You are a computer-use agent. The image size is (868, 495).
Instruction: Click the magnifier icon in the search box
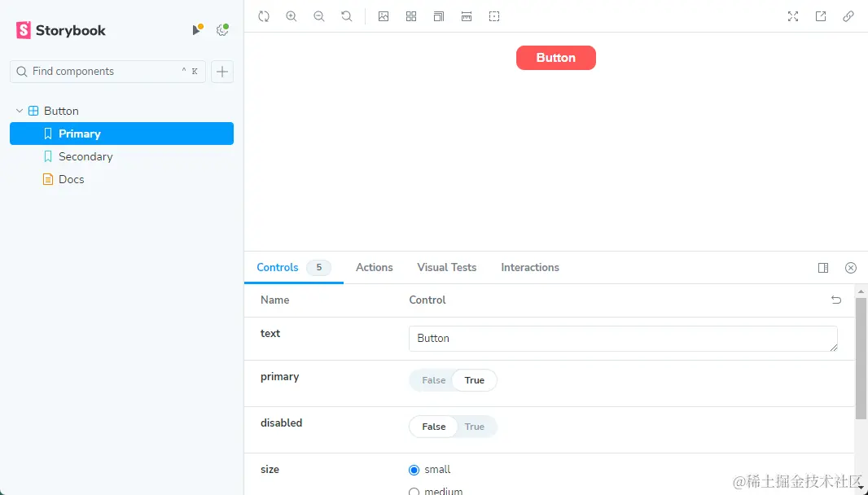point(22,72)
